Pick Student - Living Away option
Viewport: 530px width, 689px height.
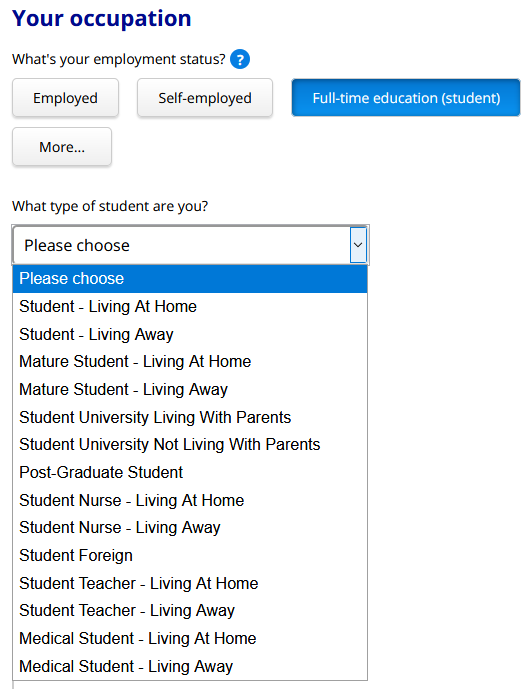[190, 334]
